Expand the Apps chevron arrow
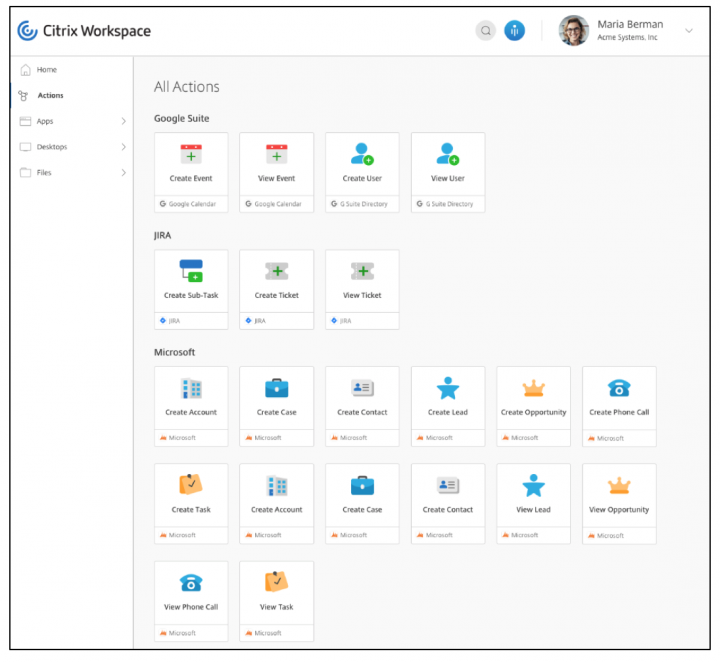Screen dimensions: 720x662 coord(124,121)
